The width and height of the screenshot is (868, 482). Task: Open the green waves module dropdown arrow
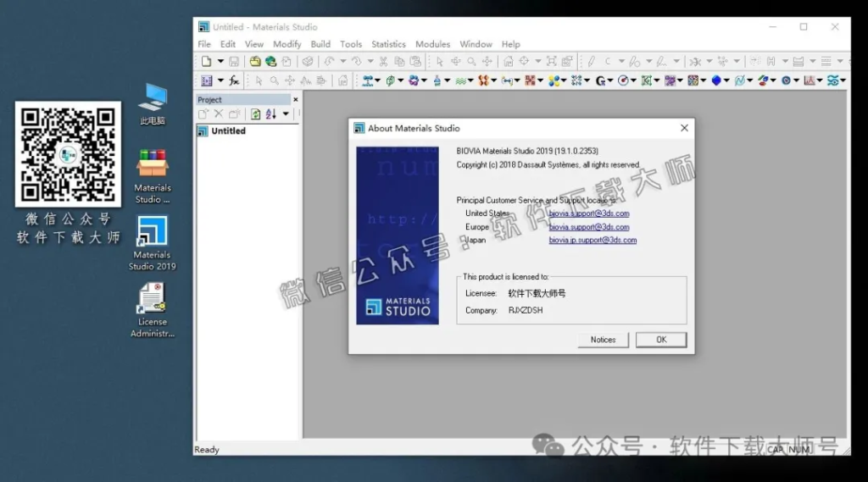470,80
